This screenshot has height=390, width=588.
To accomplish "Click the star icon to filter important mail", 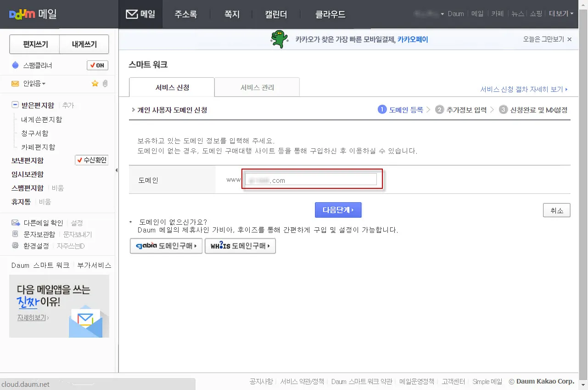I will 95,84.
